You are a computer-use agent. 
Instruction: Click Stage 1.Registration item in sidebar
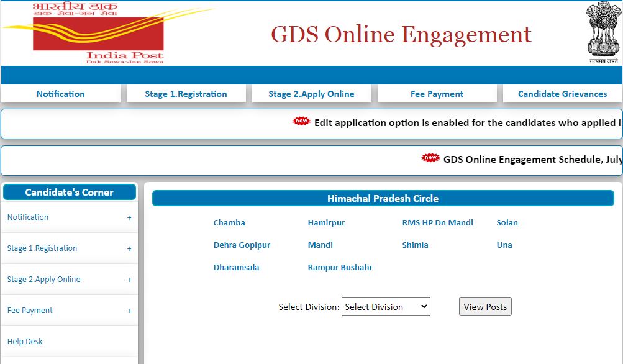70,248
